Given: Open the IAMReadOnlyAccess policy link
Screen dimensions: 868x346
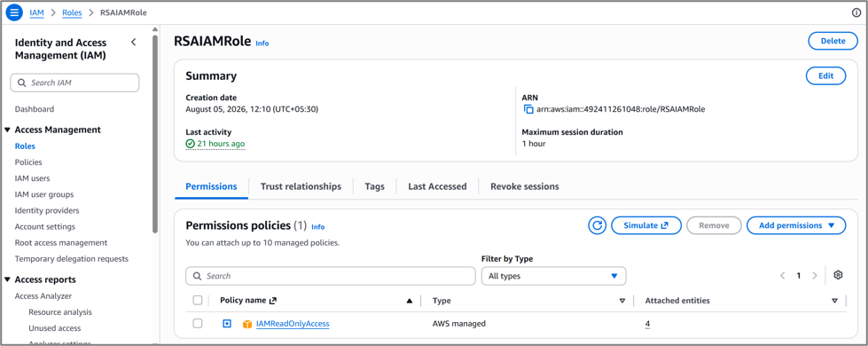Looking at the screenshot, I should point(293,323).
